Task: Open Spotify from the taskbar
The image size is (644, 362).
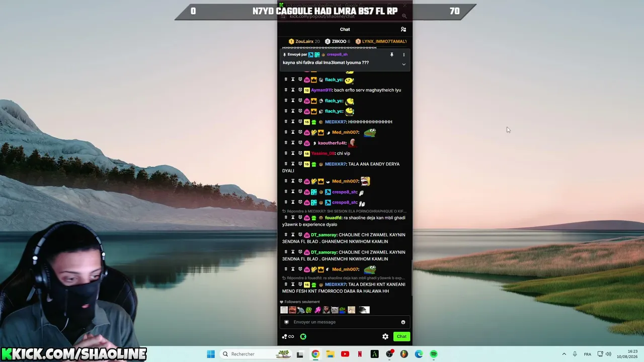Action: (x=434, y=354)
